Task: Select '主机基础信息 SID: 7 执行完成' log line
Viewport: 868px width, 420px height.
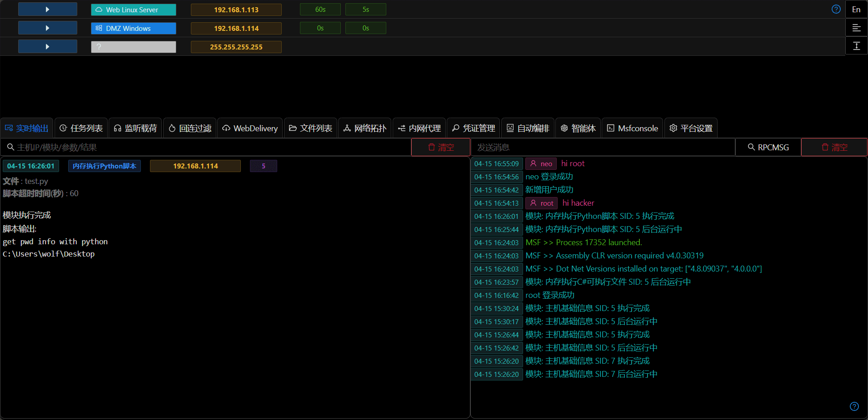Action: click(588, 361)
